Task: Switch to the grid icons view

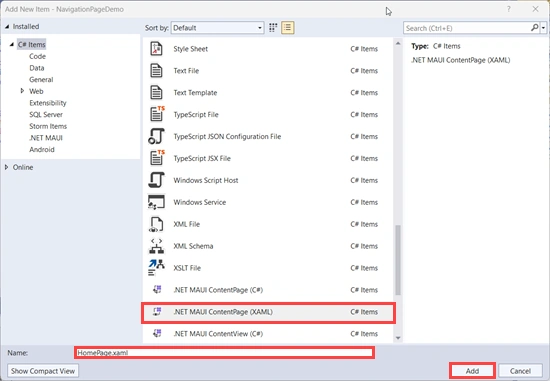Action: [273, 28]
